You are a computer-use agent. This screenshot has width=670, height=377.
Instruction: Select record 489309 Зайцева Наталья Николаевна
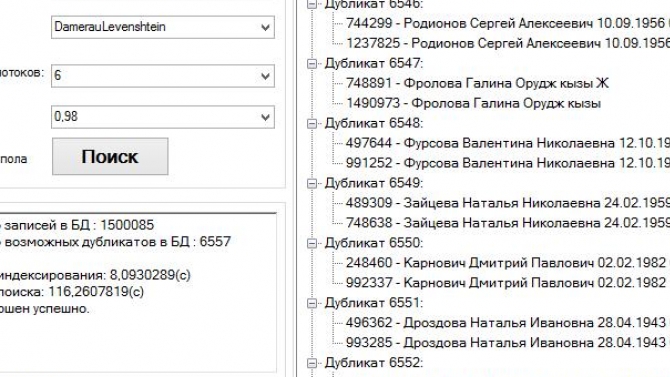pyautogui.click(x=508, y=203)
